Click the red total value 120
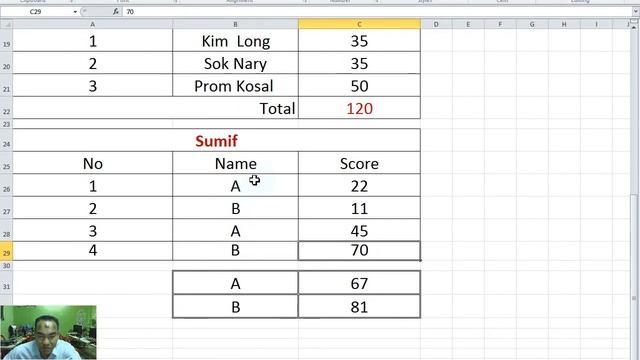The image size is (640, 360). [359, 108]
